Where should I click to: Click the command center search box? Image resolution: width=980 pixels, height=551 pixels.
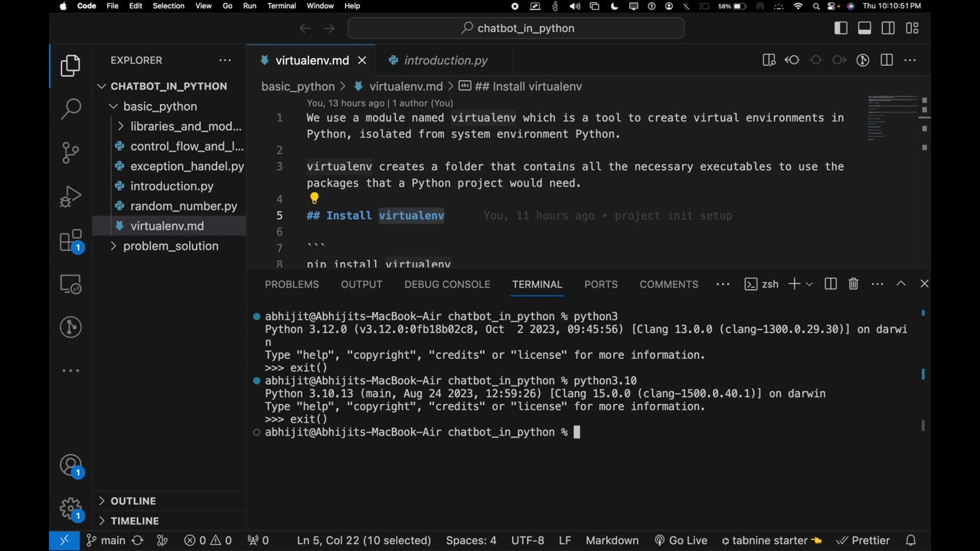(x=516, y=28)
